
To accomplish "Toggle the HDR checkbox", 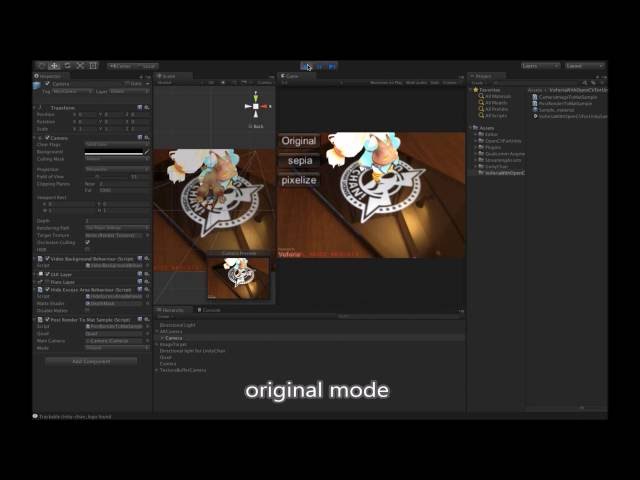I will click(87, 249).
